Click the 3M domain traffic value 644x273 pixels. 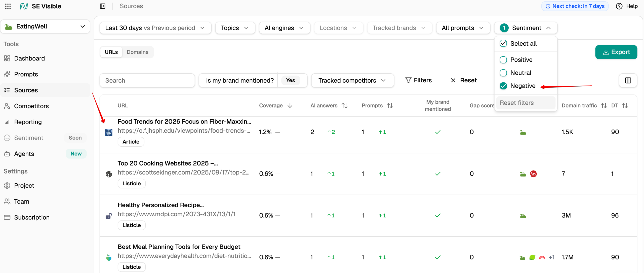566,215
